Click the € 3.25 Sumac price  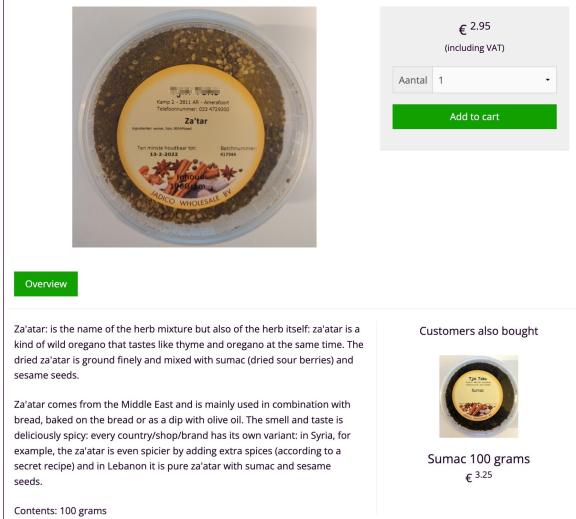[x=478, y=476]
